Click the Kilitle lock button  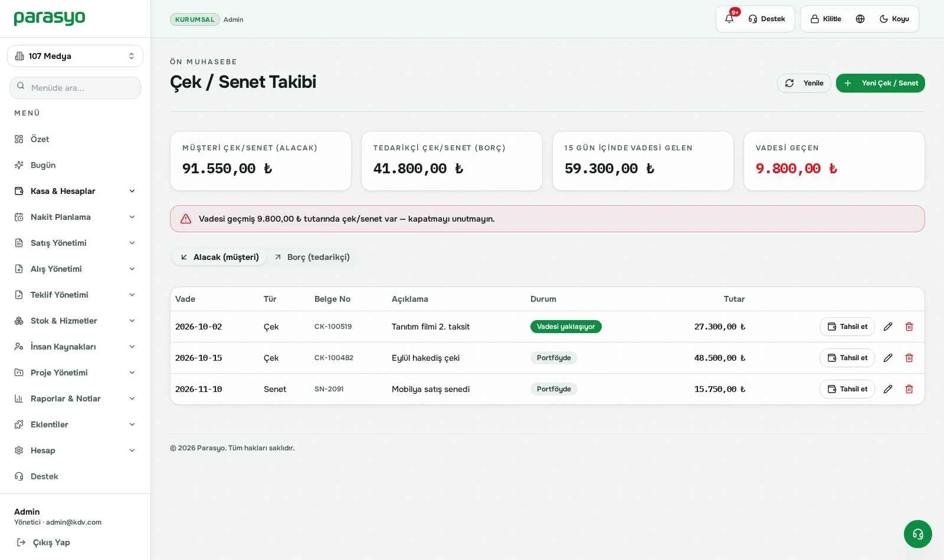coord(826,19)
